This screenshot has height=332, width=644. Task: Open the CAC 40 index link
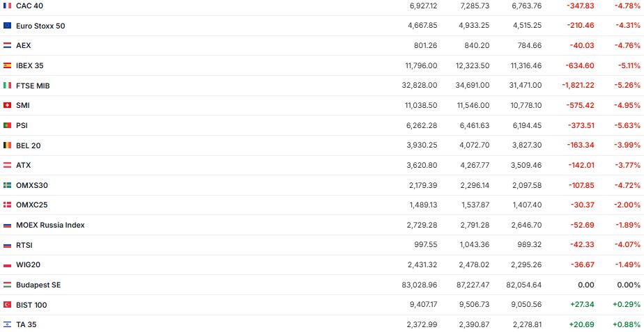tap(29, 6)
